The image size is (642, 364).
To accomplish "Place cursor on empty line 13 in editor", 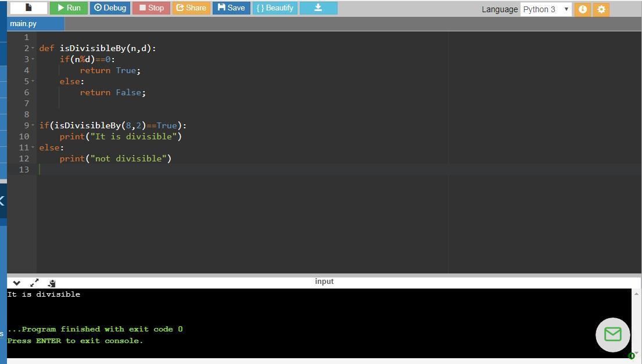I will (232, 170).
